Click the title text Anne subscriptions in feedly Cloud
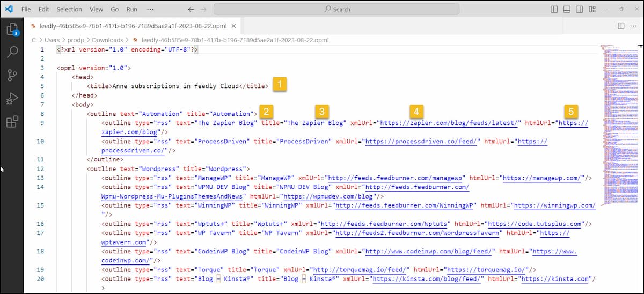Image resolution: width=644 pixels, height=294 pixels. tap(175, 86)
